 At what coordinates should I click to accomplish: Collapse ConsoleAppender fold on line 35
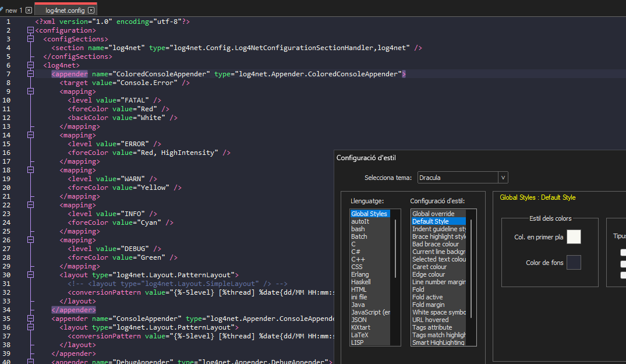(30, 319)
